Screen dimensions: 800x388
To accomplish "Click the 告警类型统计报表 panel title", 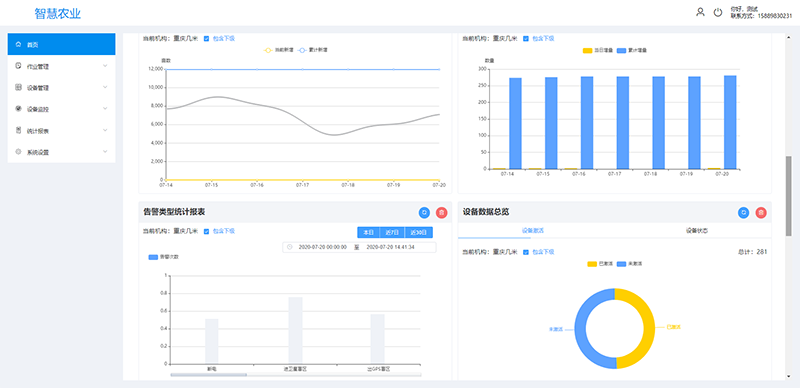I will [174, 211].
